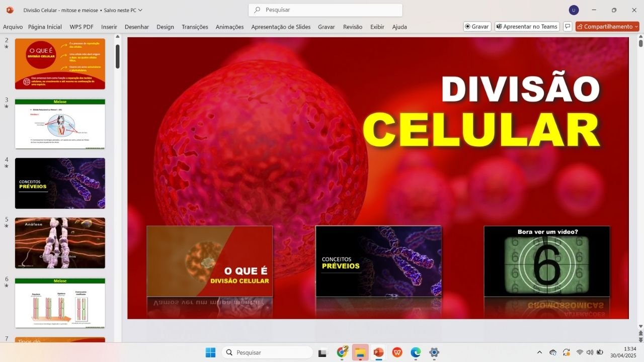Open File Explorer from the taskbar
Image resolution: width=644 pixels, height=362 pixels.
[360, 352]
